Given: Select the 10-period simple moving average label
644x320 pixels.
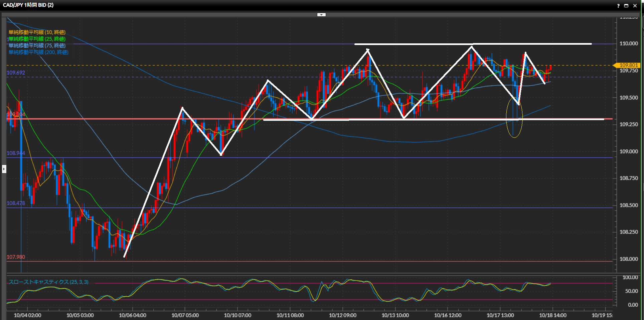Looking at the screenshot, I should coord(37,32).
